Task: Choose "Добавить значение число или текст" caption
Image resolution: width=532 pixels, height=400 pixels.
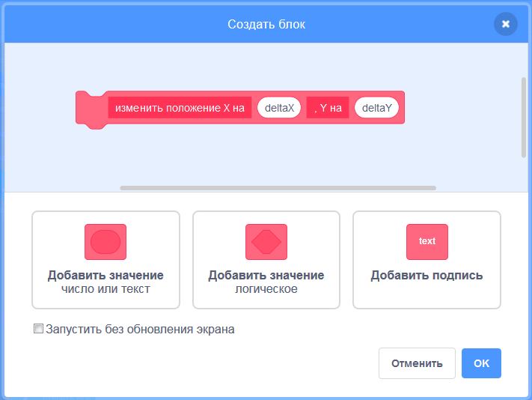Action: [x=106, y=282]
